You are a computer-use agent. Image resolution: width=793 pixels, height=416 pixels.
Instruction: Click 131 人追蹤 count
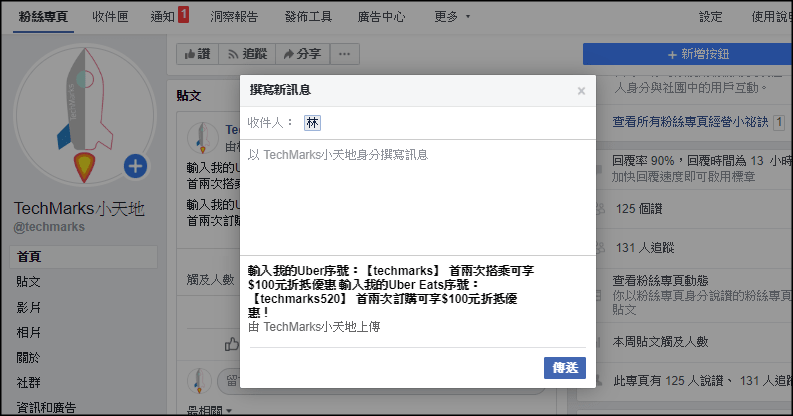(x=645, y=248)
